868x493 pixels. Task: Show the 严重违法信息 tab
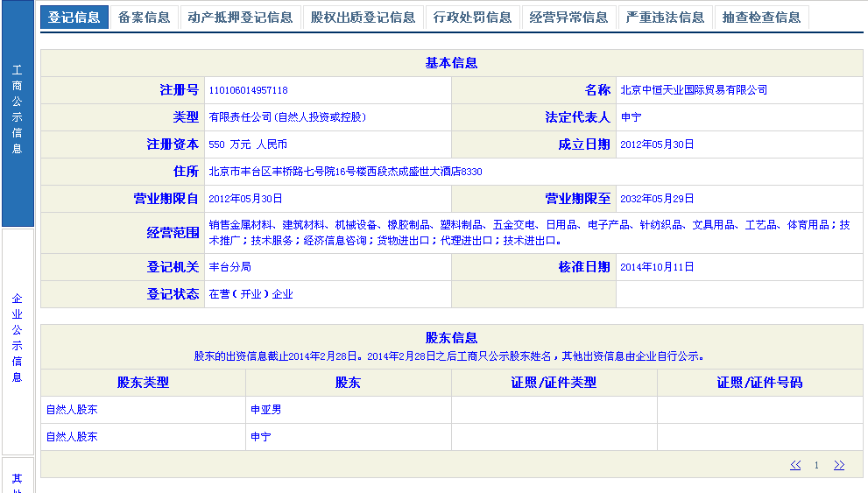pos(666,18)
